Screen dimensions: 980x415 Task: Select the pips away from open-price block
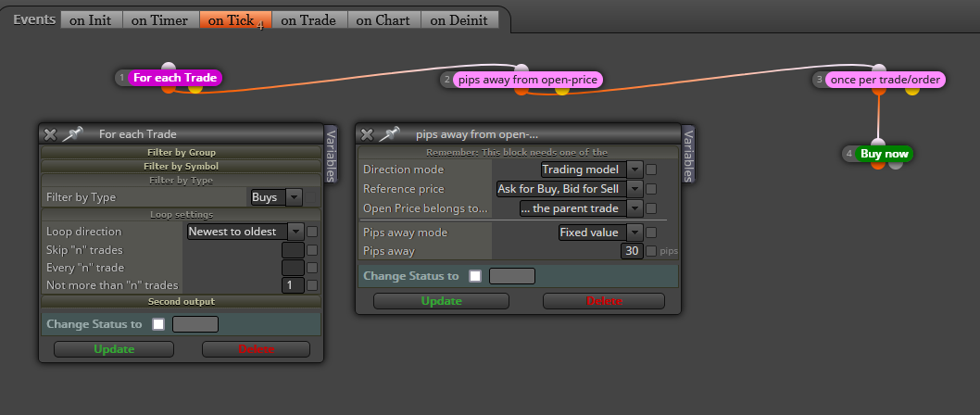click(x=528, y=80)
